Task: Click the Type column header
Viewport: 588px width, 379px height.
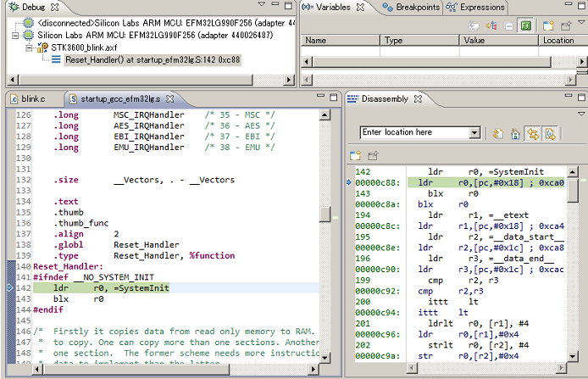Action: 420,40
